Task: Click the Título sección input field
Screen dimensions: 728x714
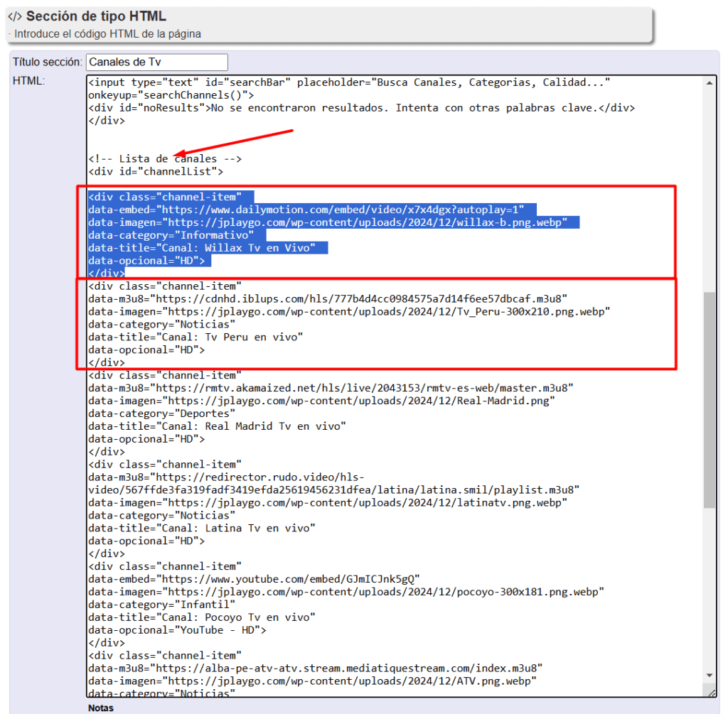Action: click(x=157, y=63)
